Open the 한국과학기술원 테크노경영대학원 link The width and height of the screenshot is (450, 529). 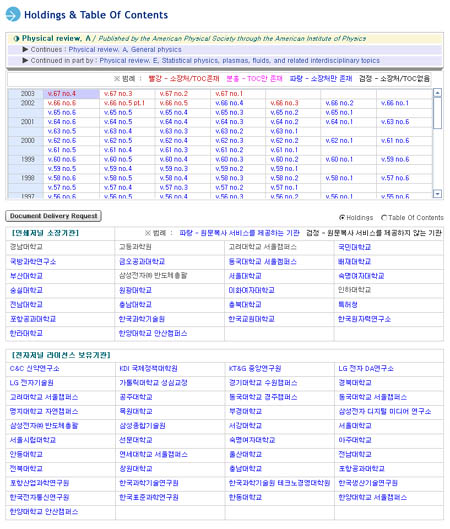tap(279, 483)
